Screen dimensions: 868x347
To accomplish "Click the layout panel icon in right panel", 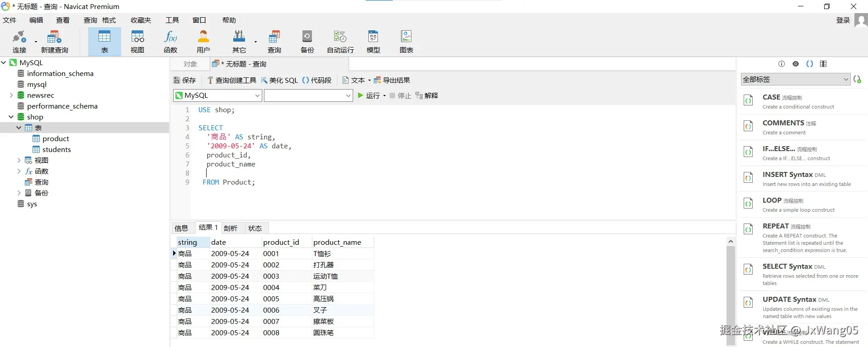I will coord(823,64).
